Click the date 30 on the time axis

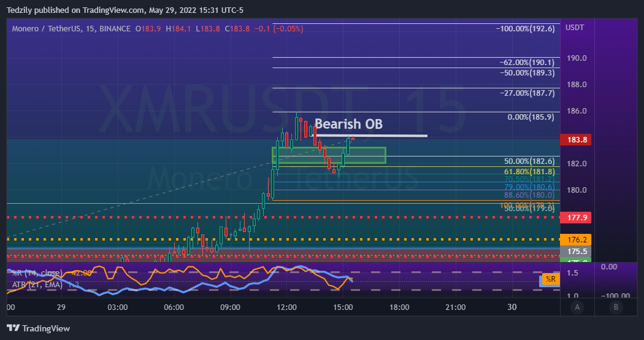click(512, 307)
